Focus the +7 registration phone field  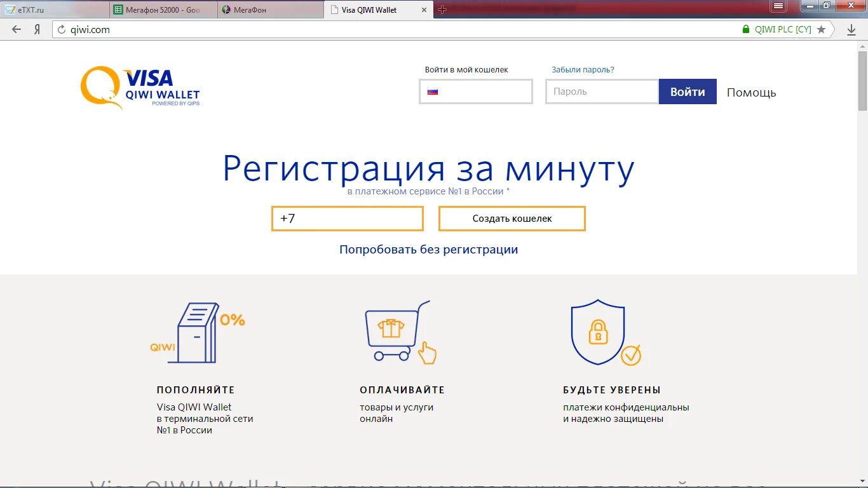348,219
